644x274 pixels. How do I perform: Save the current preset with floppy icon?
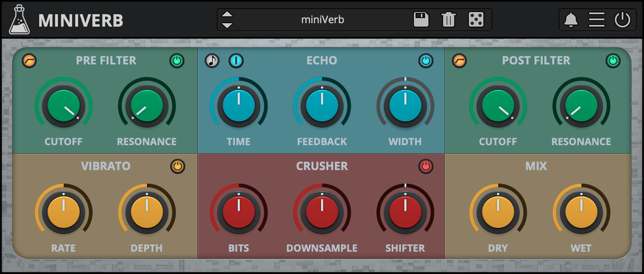tap(421, 20)
